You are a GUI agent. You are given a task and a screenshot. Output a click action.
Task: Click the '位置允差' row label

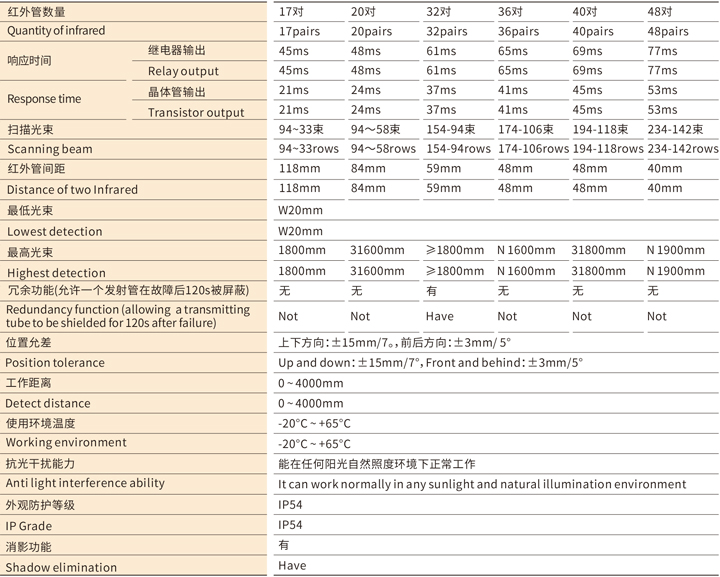(28, 343)
